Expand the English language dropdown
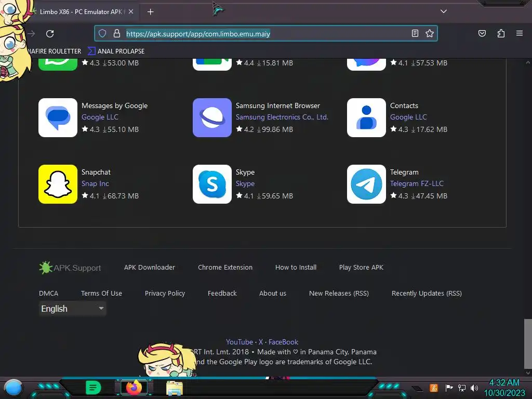 (73, 309)
